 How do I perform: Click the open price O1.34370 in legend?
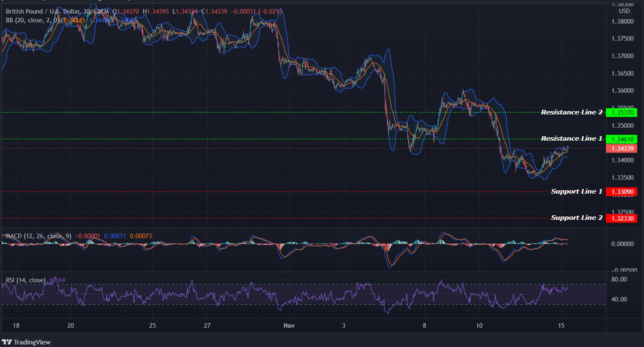126,11
